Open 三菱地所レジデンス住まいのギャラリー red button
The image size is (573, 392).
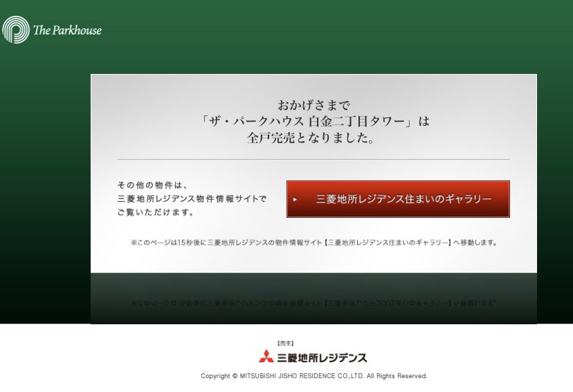click(398, 199)
